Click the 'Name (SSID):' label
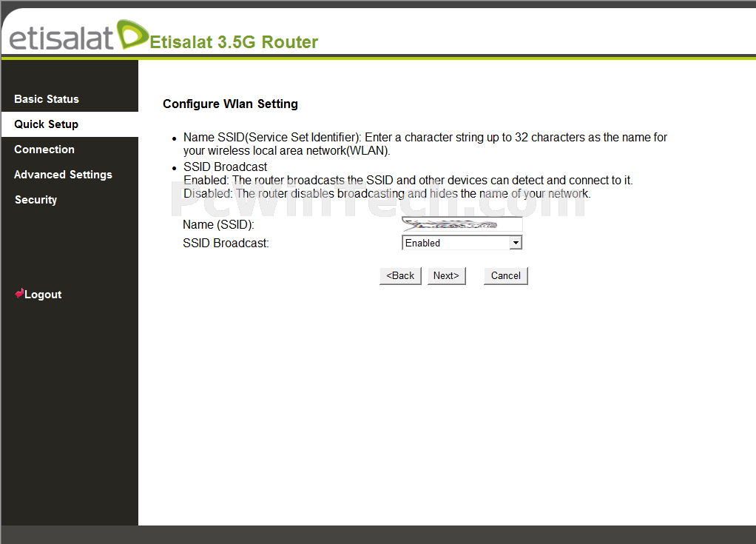 tap(218, 225)
